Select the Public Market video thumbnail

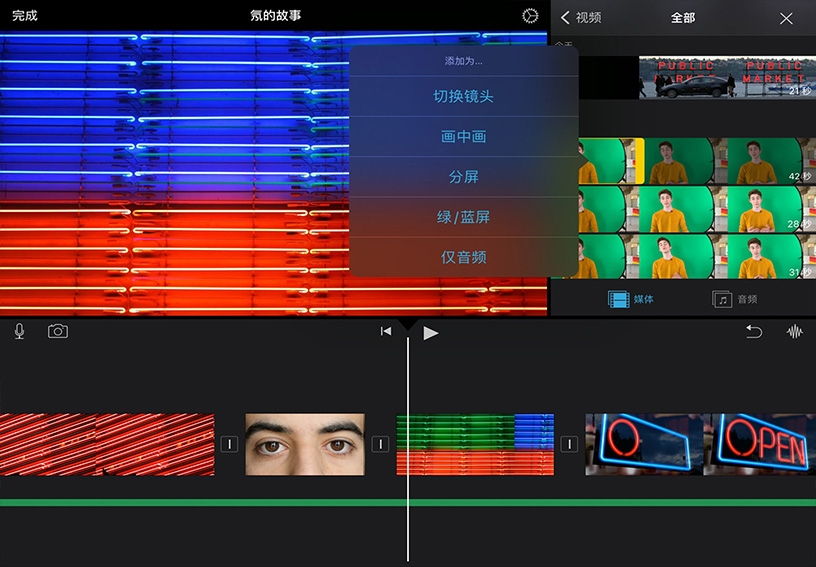(725, 77)
